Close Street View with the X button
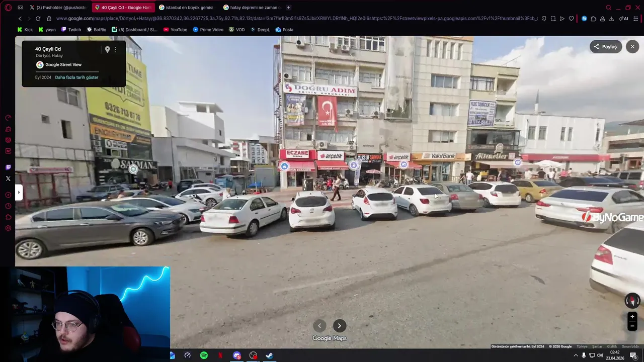Viewport: 644px width, 362px height. coord(632,47)
